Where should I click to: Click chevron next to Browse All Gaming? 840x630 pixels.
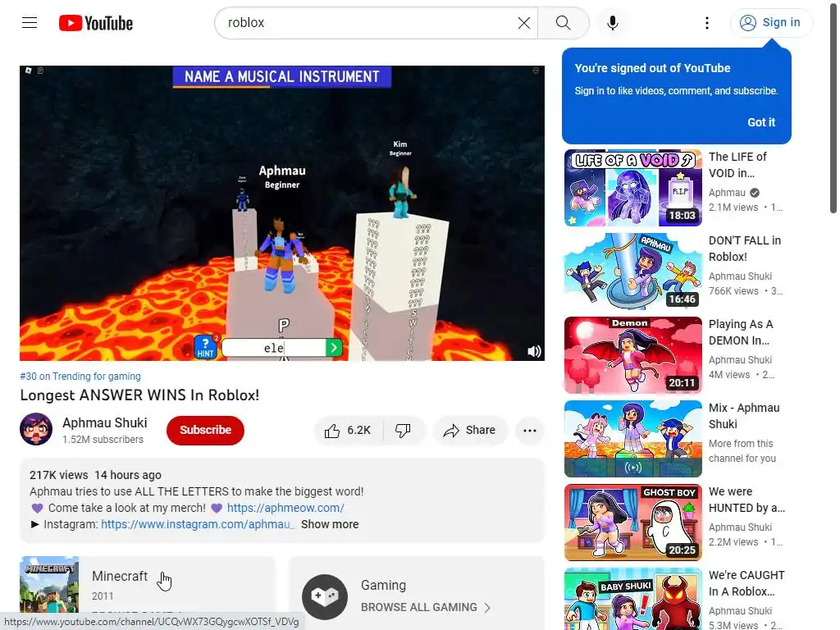[x=487, y=608]
